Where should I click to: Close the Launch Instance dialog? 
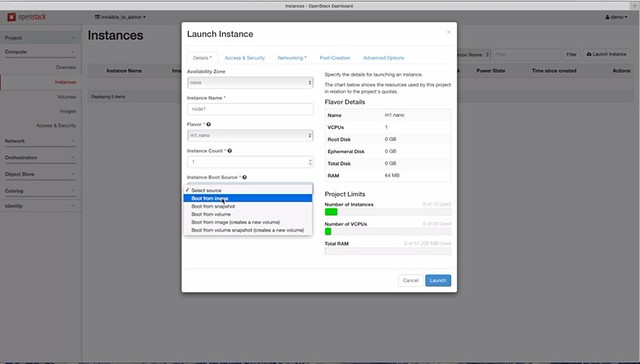point(449,32)
